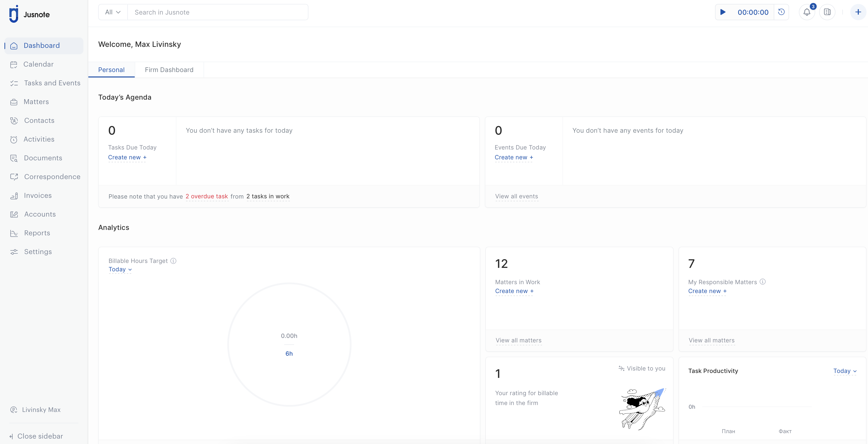Expand the All search filter dropdown
The width and height of the screenshot is (868, 444).
[113, 12]
